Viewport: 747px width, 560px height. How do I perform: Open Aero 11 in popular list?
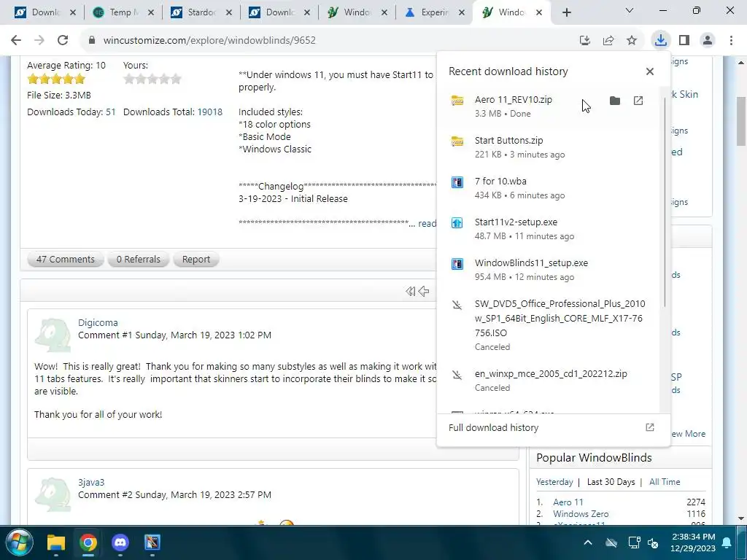568,502
